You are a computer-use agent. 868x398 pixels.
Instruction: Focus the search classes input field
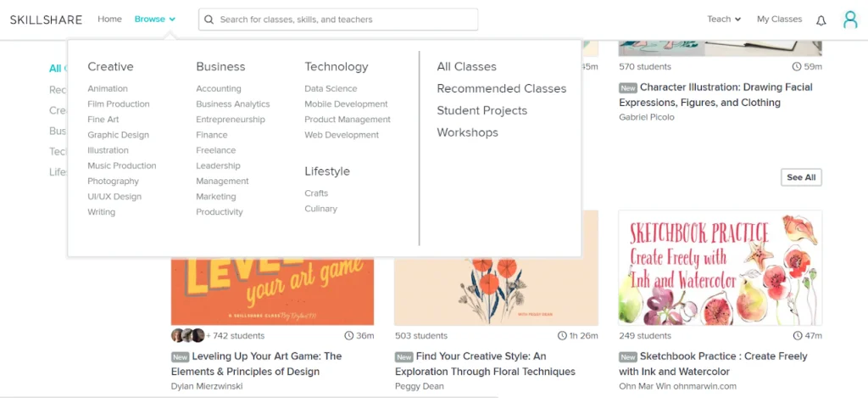[x=338, y=20]
